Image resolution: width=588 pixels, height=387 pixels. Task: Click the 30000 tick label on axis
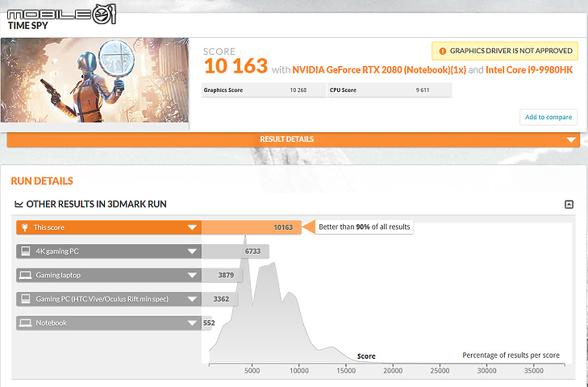486,371
